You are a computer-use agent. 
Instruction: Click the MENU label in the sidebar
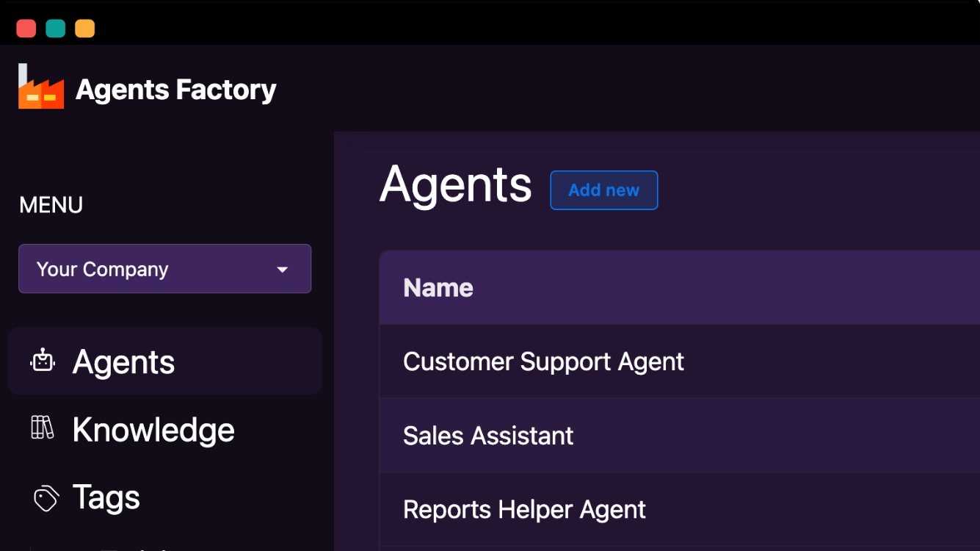[51, 205]
